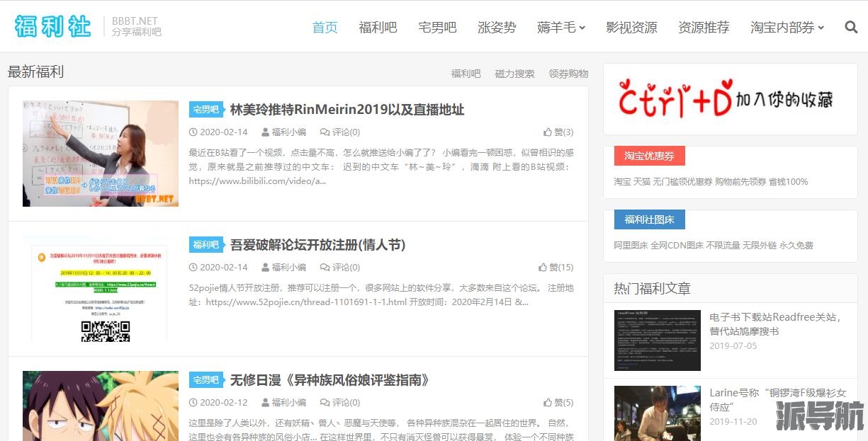The width and height of the screenshot is (868, 441).
Task: Click text 淘宝 天猫 无门槛领优惠券
Action: [663, 182]
